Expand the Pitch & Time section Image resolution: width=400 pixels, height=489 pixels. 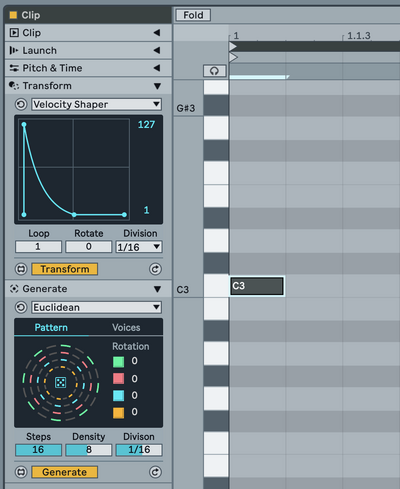coord(88,68)
